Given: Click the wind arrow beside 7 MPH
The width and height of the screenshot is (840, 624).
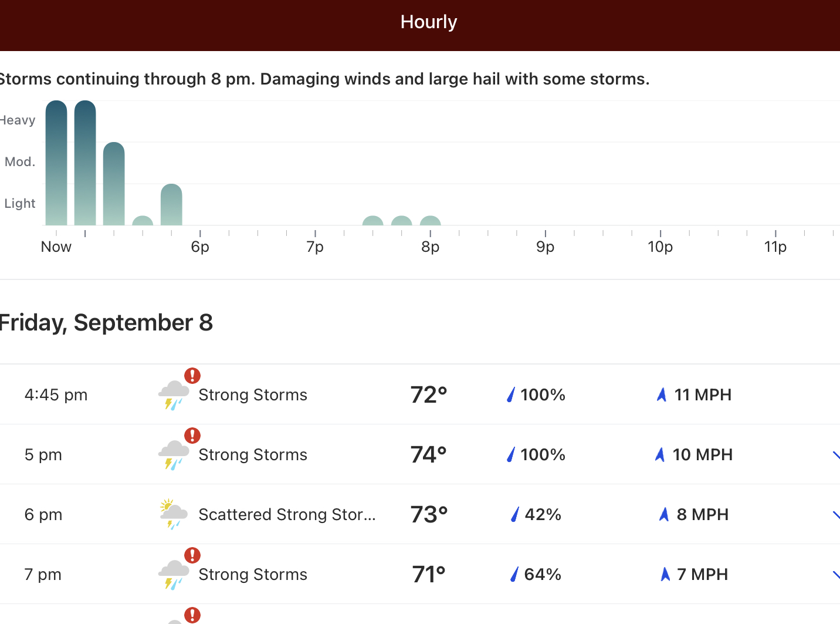Looking at the screenshot, I should [665, 574].
